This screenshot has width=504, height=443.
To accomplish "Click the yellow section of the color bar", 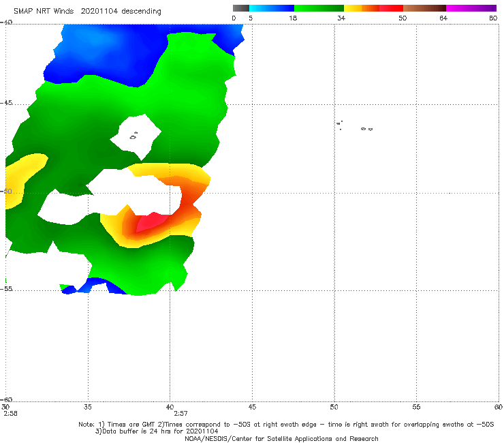I will point(353,8).
